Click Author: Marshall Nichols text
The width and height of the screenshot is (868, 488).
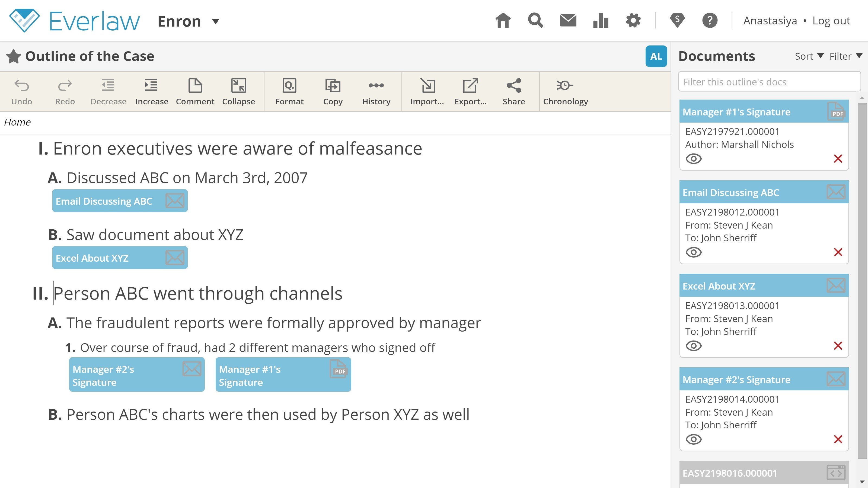click(x=739, y=145)
